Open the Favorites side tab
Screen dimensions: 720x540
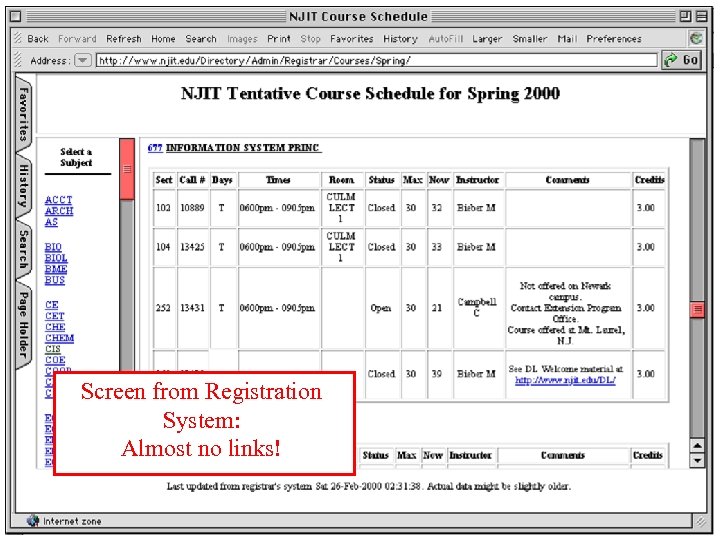23,114
